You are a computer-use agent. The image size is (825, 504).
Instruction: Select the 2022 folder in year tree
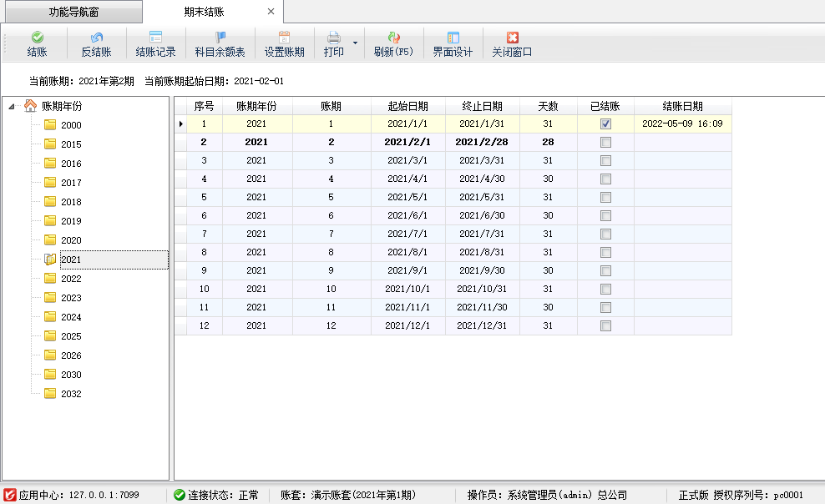point(71,279)
